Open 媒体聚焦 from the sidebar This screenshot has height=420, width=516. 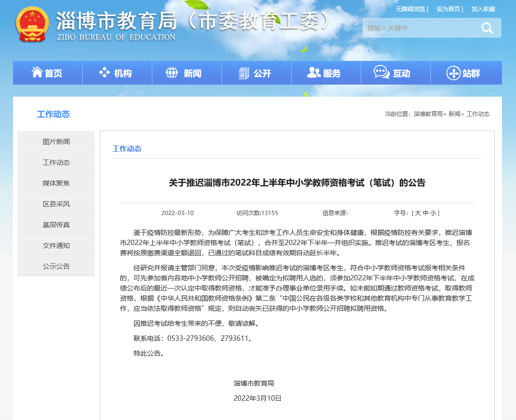[x=56, y=183]
